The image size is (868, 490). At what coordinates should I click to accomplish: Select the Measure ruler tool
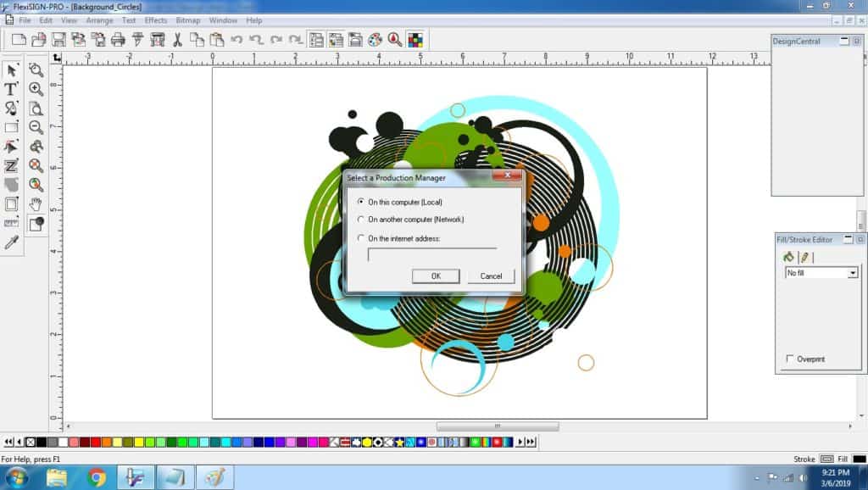tap(11, 223)
